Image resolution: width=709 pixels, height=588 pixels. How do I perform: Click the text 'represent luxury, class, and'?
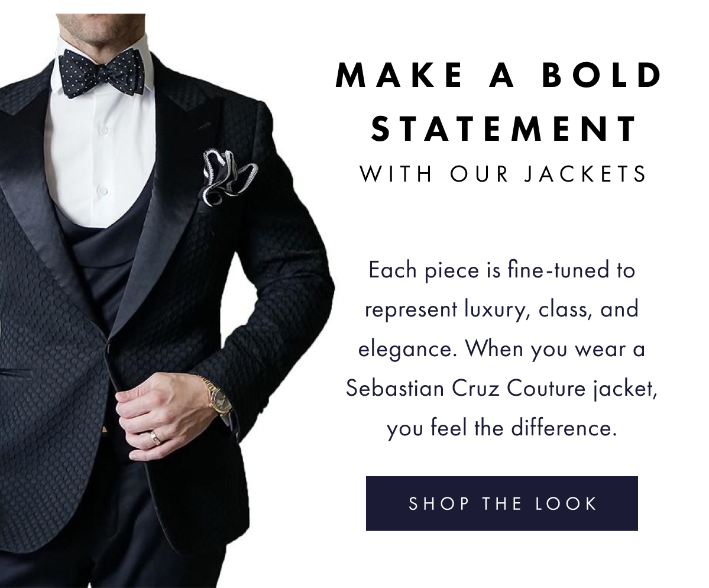502,311
